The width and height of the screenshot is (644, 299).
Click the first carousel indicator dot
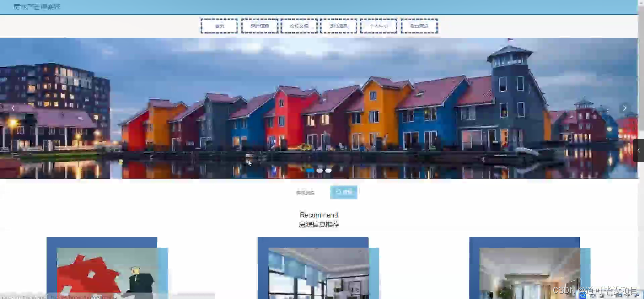click(310, 171)
